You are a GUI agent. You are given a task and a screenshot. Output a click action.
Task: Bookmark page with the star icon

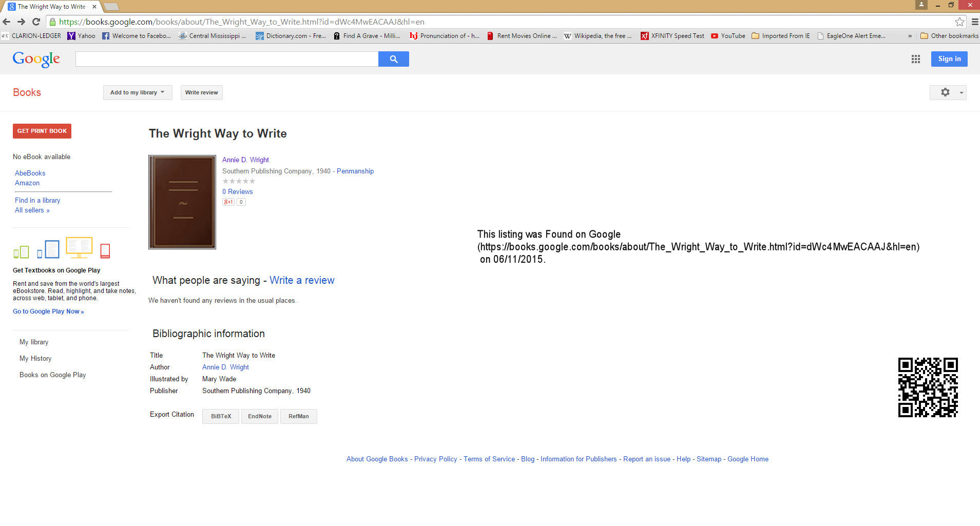point(959,22)
